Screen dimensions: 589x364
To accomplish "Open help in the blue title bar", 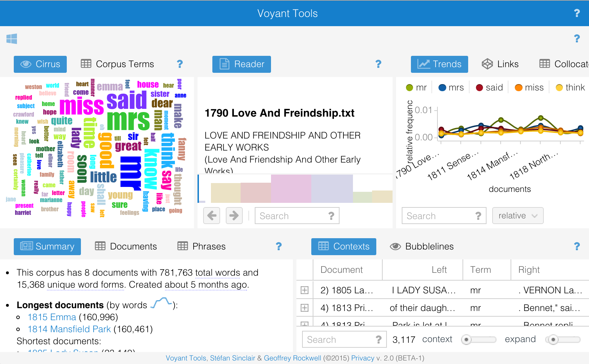I will point(577,13).
